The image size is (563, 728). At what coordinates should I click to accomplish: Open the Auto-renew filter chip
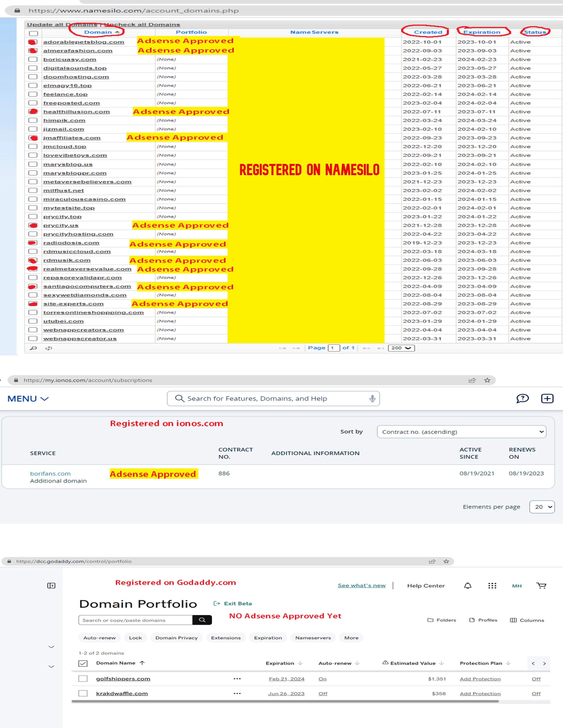click(99, 638)
